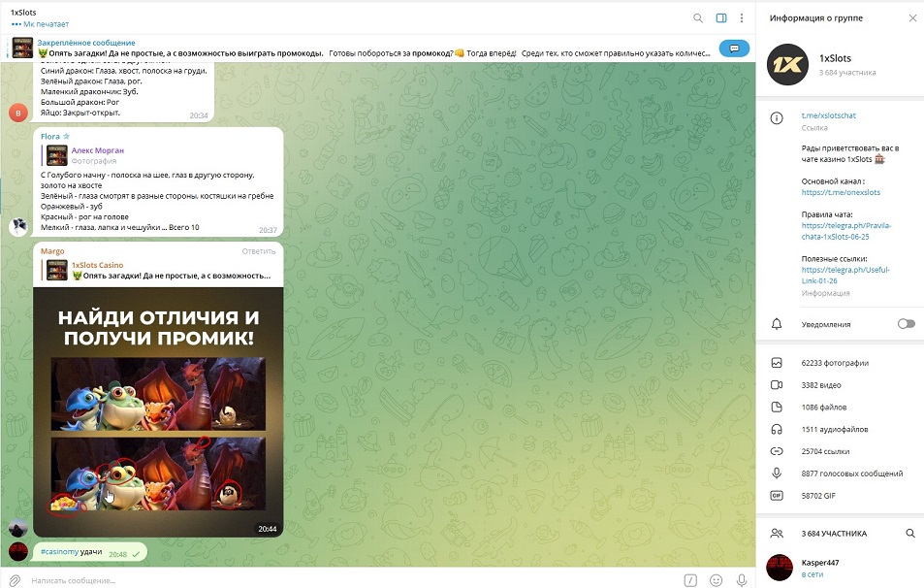Open the three-dot chat menu
Screen dimensions: 924x588
coord(742,18)
